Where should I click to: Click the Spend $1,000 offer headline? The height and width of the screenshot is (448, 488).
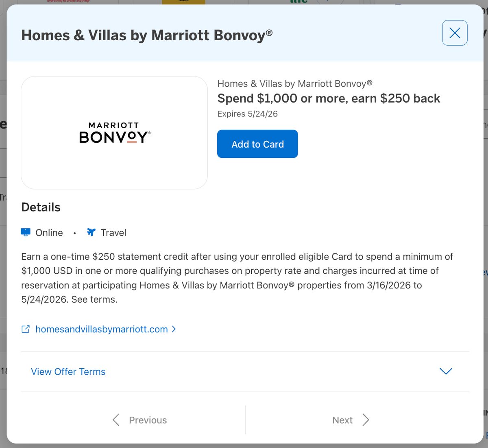(x=329, y=98)
